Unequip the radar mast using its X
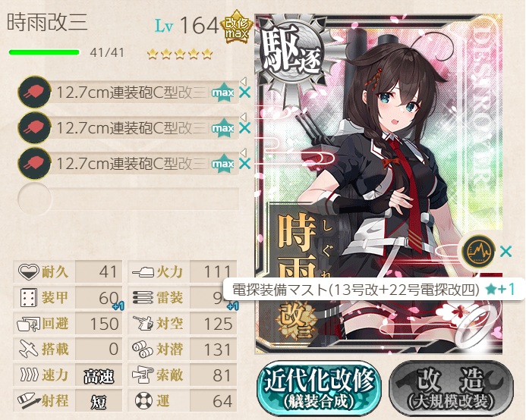The width and height of the screenshot is (526, 420). [506, 252]
